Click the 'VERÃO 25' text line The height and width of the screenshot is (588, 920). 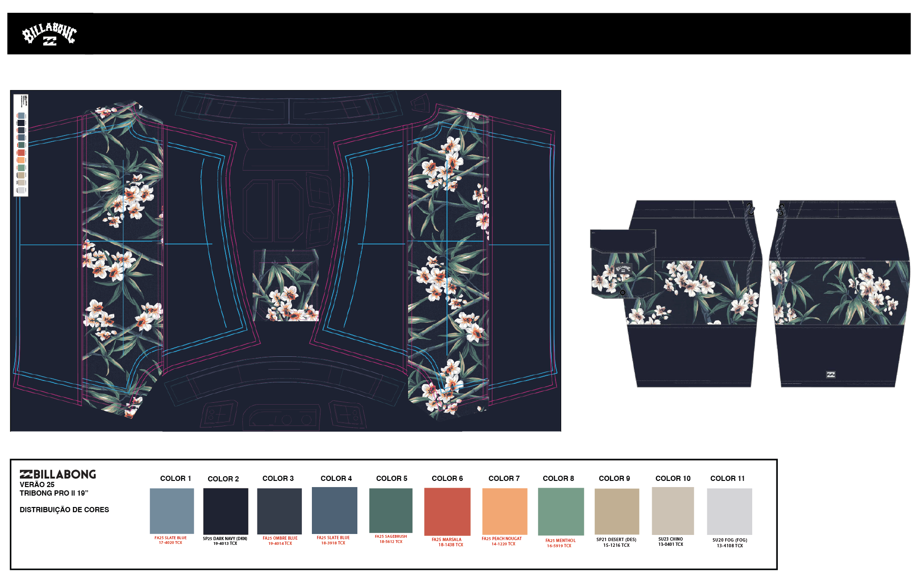[37, 485]
